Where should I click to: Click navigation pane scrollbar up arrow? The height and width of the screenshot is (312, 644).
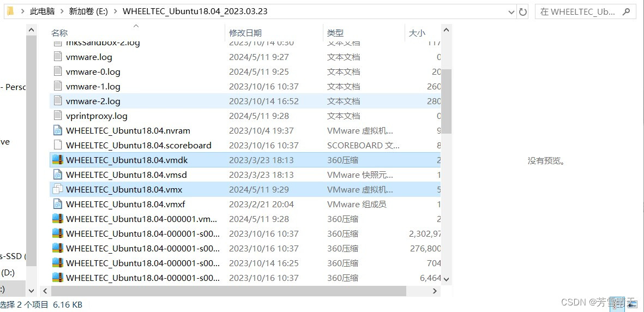click(31, 31)
